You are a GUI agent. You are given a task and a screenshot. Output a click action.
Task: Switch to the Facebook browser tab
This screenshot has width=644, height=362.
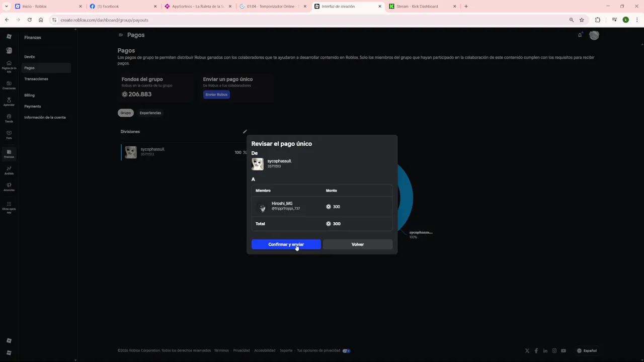[x=123, y=7]
